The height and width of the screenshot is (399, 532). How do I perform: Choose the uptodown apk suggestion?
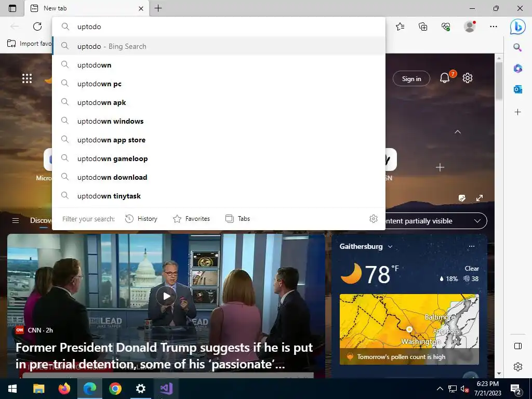[x=219, y=102]
